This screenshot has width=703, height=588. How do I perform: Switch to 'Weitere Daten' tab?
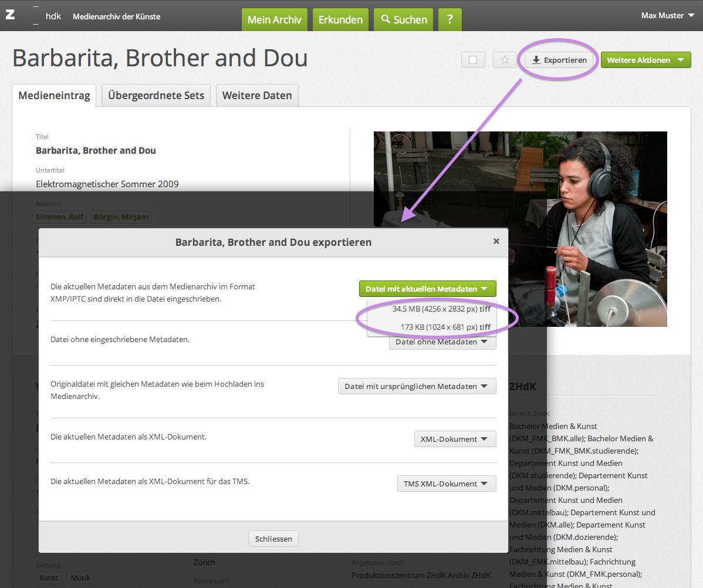tap(257, 96)
